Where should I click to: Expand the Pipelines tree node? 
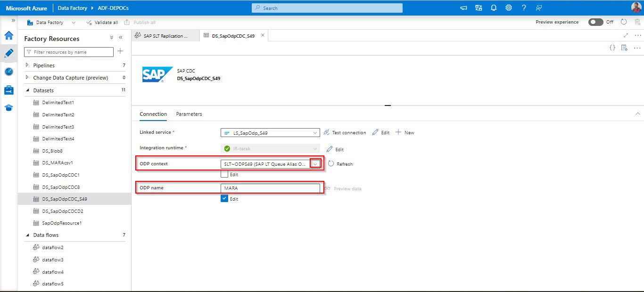(x=27, y=65)
